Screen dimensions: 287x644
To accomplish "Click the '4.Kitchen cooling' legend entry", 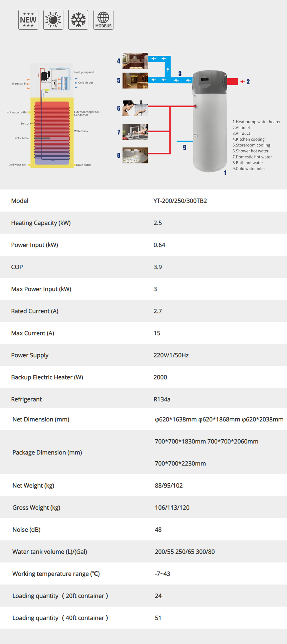I will click(x=249, y=139).
